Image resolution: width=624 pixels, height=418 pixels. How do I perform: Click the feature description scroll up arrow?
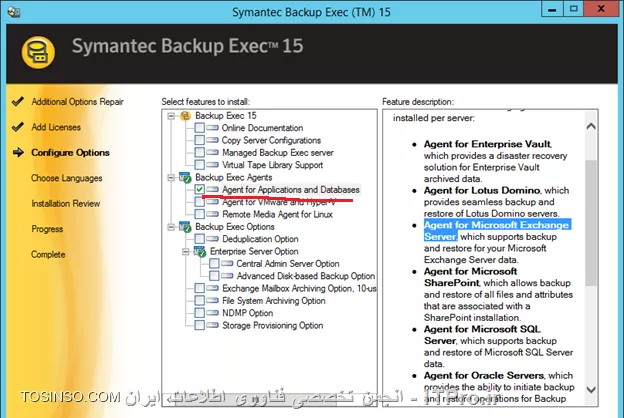pyautogui.click(x=591, y=126)
